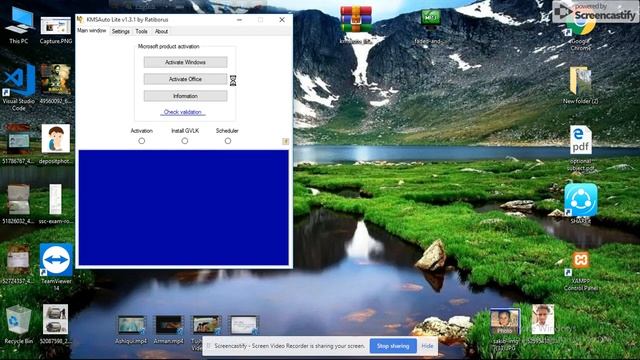Follow the Check validation link
640x360 pixels.
coord(182,112)
